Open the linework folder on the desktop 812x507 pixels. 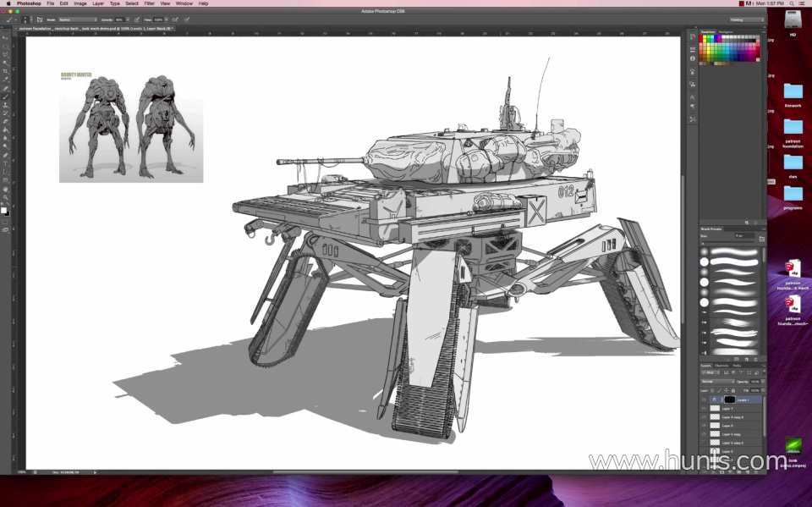793,95
